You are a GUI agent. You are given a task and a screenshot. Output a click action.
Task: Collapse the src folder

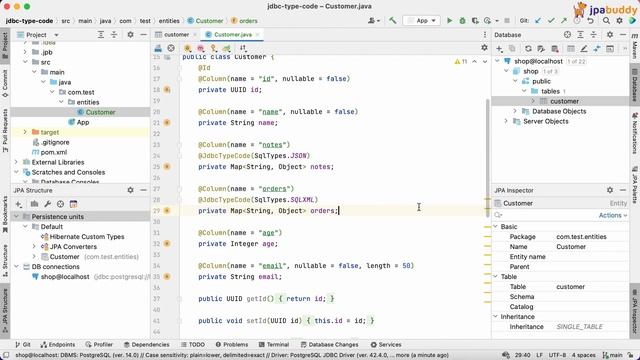click(x=25, y=62)
